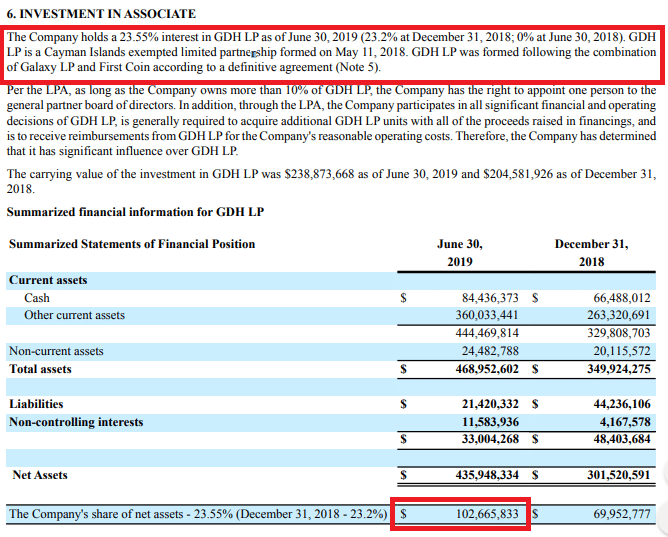This screenshot has height=537, width=668.
Task: Select total assets 349,924,275
Action: point(619,369)
